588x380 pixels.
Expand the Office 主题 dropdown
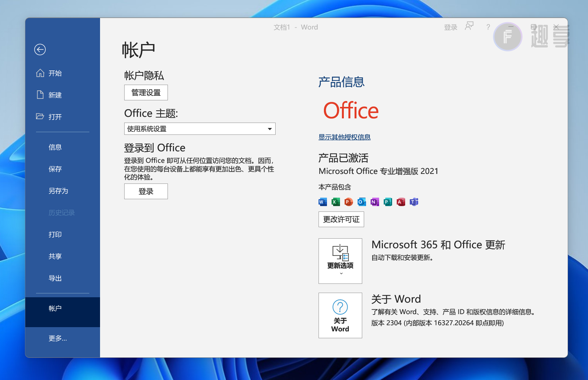coord(200,129)
